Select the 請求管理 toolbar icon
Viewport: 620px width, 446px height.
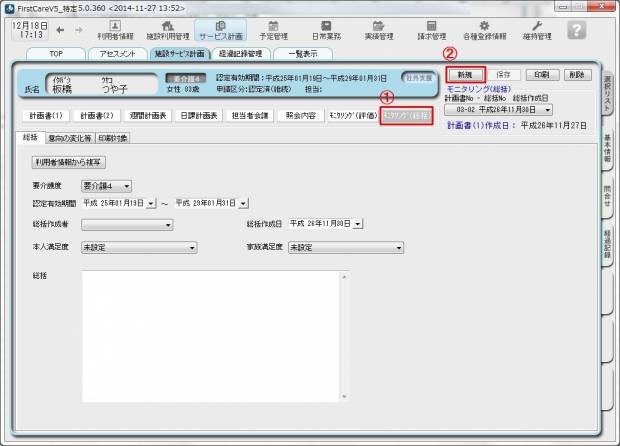tap(431, 30)
